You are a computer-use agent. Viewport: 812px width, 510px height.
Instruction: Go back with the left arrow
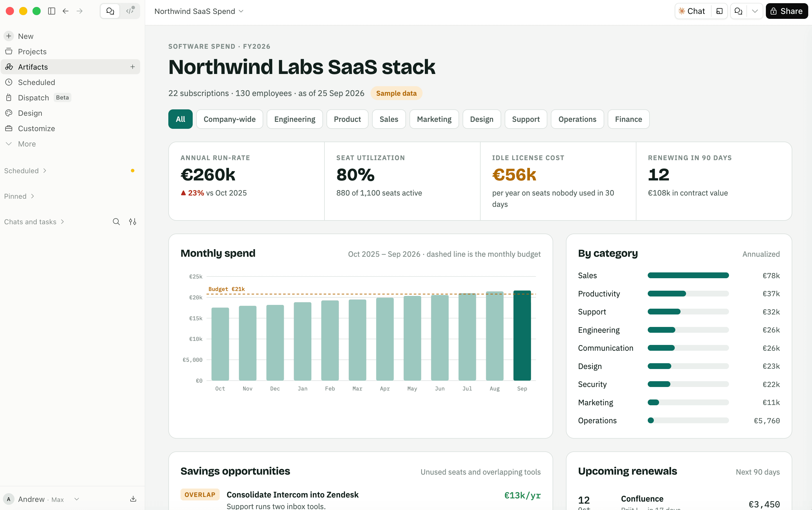point(66,11)
